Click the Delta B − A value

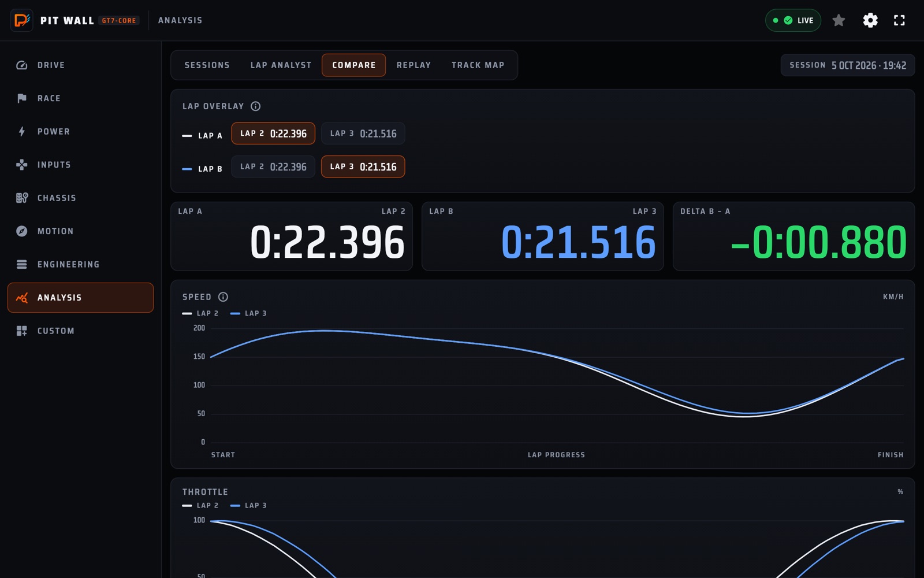(819, 243)
